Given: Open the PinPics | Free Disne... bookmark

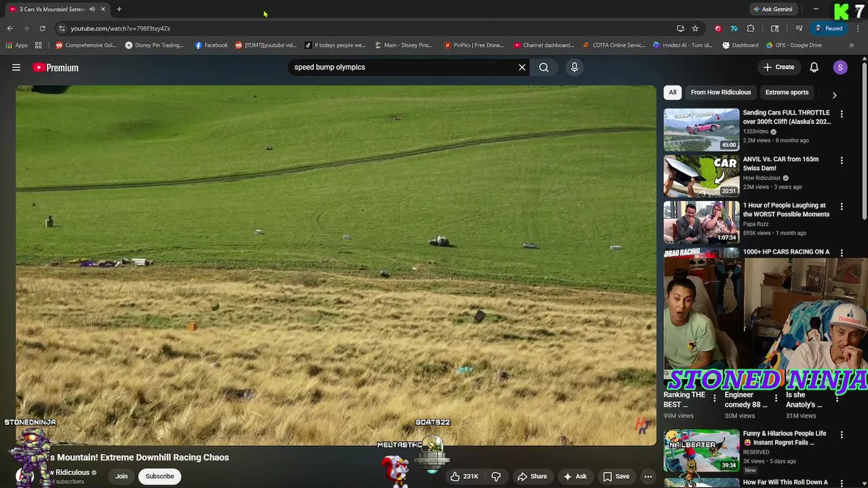Looking at the screenshot, I should (x=474, y=45).
